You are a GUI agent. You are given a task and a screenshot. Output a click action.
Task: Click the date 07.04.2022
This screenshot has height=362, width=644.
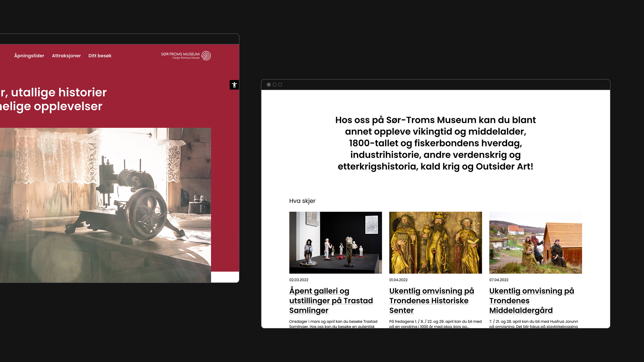pyautogui.click(x=499, y=280)
